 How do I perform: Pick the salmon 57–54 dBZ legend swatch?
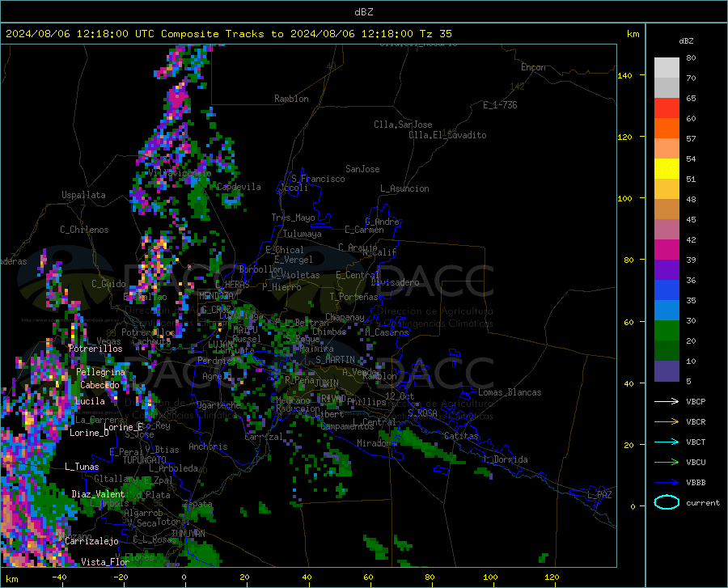(x=667, y=149)
